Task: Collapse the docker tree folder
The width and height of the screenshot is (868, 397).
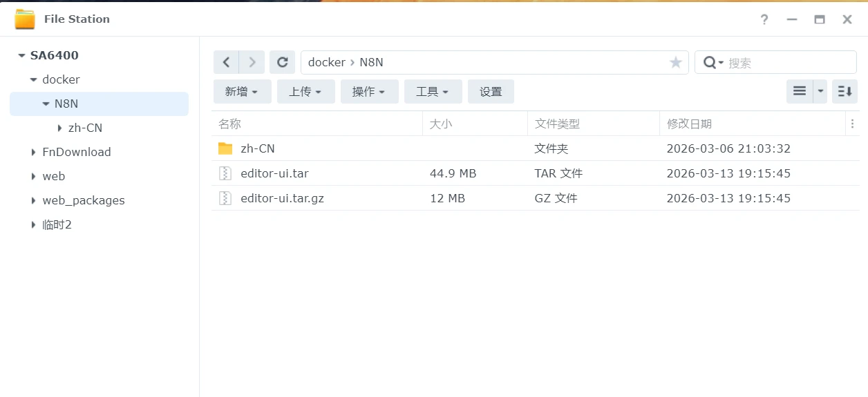Action: pos(33,80)
